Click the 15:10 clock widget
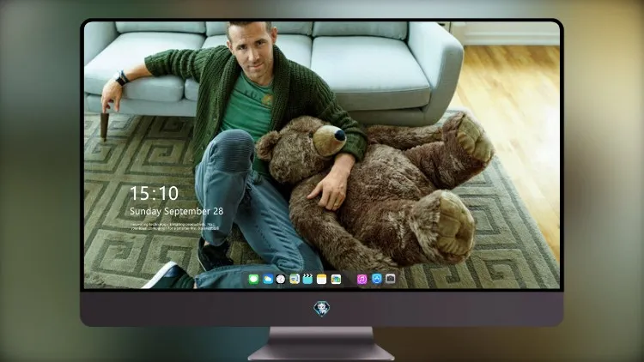 click(x=154, y=193)
